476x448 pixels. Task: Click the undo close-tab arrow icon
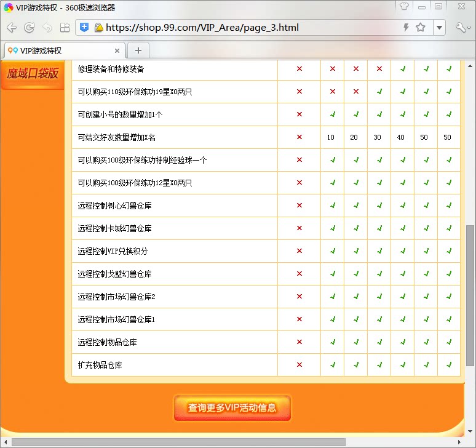point(47,28)
